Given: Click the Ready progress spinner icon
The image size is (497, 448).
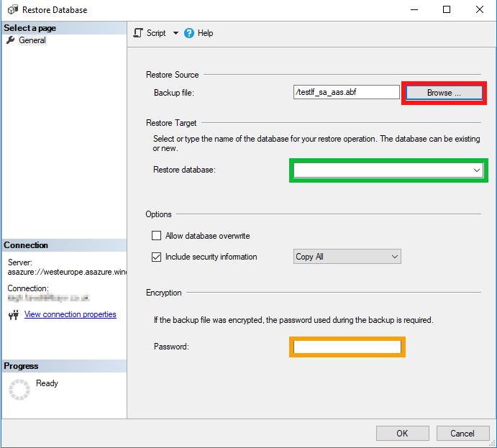Looking at the screenshot, I should pyautogui.click(x=19, y=389).
